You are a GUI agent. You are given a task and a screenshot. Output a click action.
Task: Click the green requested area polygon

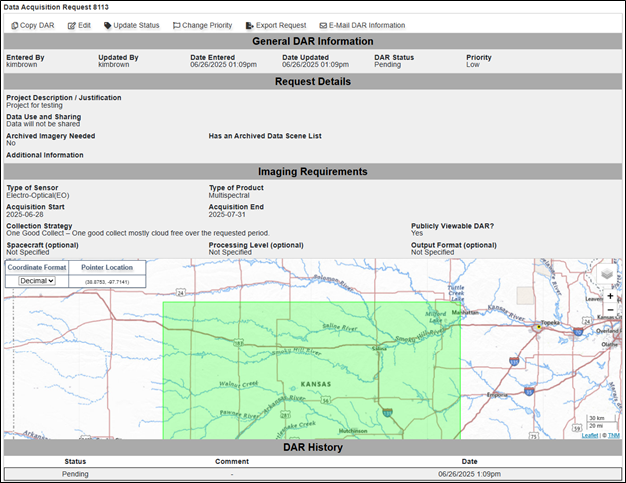coord(312,370)
